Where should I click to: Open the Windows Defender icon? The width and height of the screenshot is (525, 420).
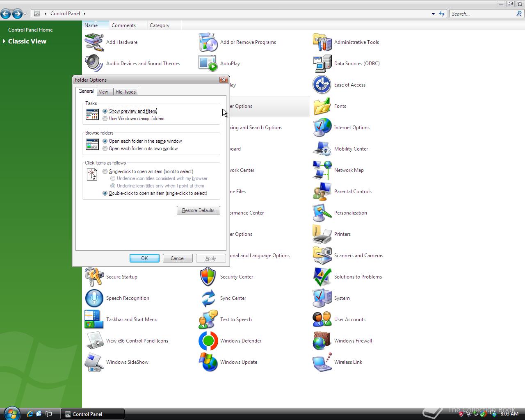pos(208,341)
